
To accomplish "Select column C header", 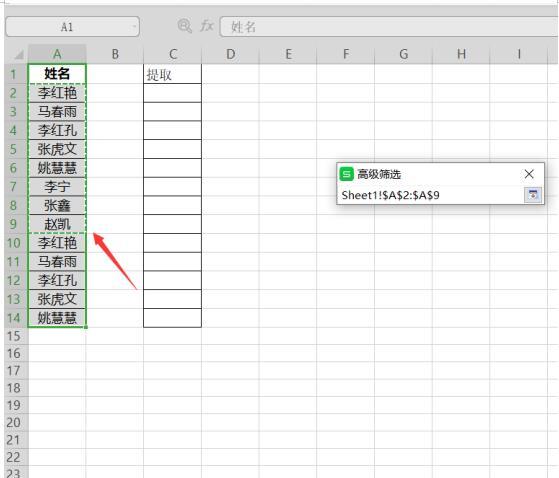I will coord(173,54).
